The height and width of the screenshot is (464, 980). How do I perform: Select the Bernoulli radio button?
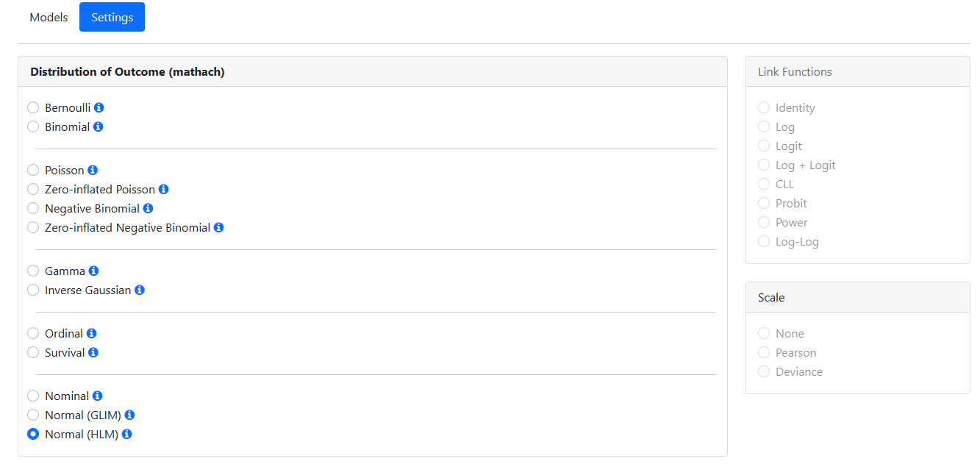point(33,108)
